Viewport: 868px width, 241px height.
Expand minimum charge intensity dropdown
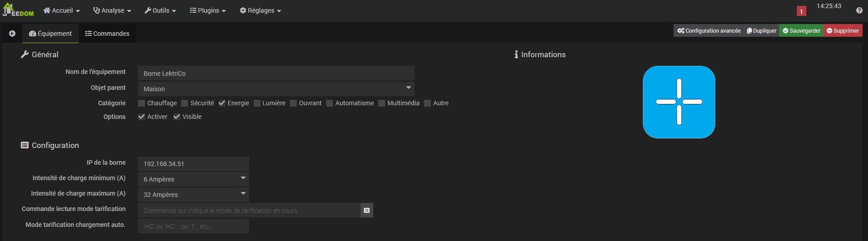(193, 179)
